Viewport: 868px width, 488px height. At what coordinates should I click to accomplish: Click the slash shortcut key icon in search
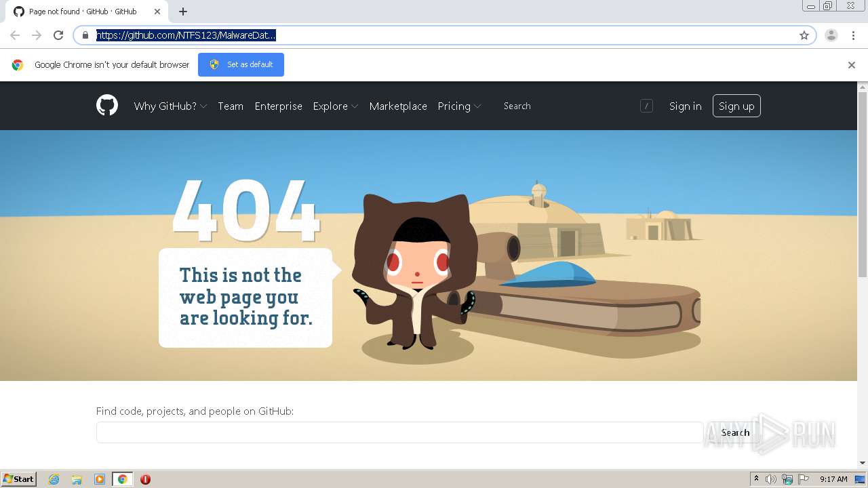tap(646, 106)
